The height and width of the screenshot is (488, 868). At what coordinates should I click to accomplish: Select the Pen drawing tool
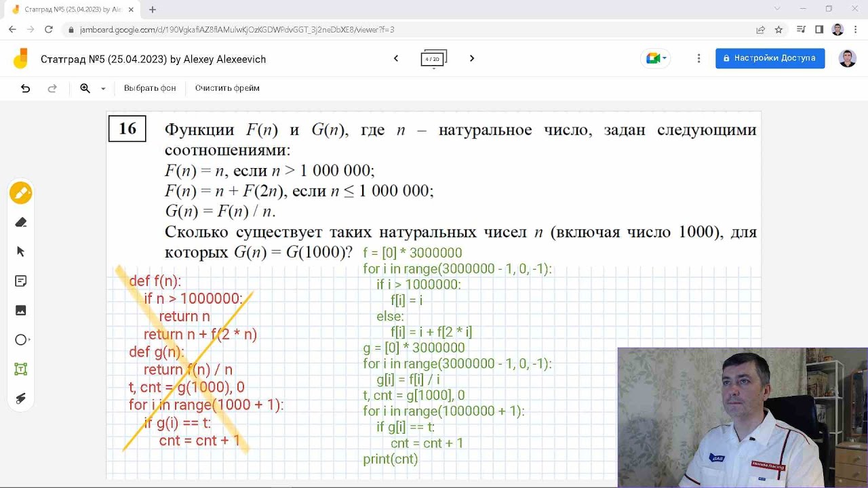pyautogui.click(x=21, y=193)
